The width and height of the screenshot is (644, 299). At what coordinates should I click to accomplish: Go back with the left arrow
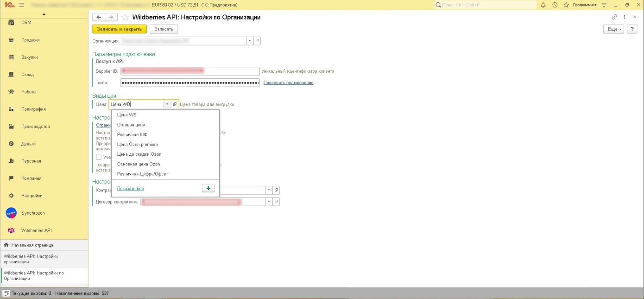(99, 17)
